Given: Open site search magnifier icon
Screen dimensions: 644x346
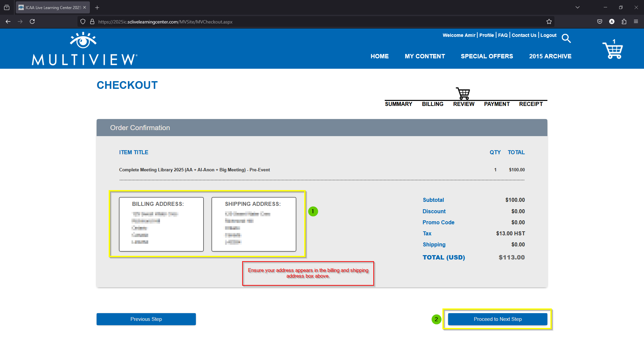Looking at the screenshot, I should click(x=566, y=38).
